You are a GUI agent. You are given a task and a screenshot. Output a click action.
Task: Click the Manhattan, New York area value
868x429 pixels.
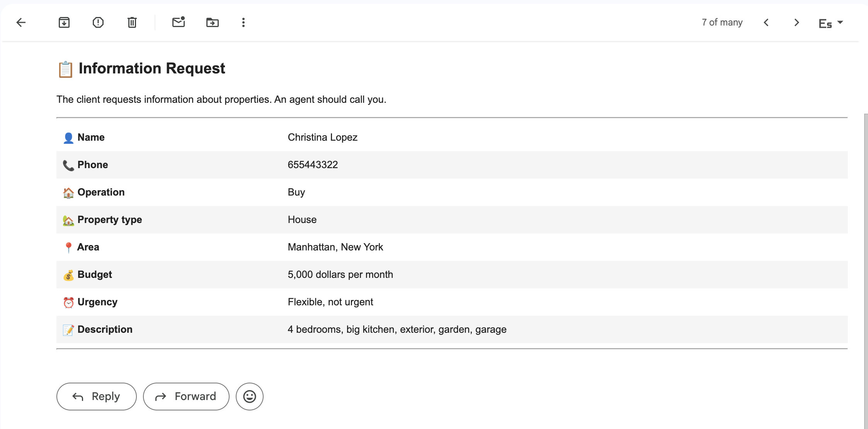[x=335, y=247]
